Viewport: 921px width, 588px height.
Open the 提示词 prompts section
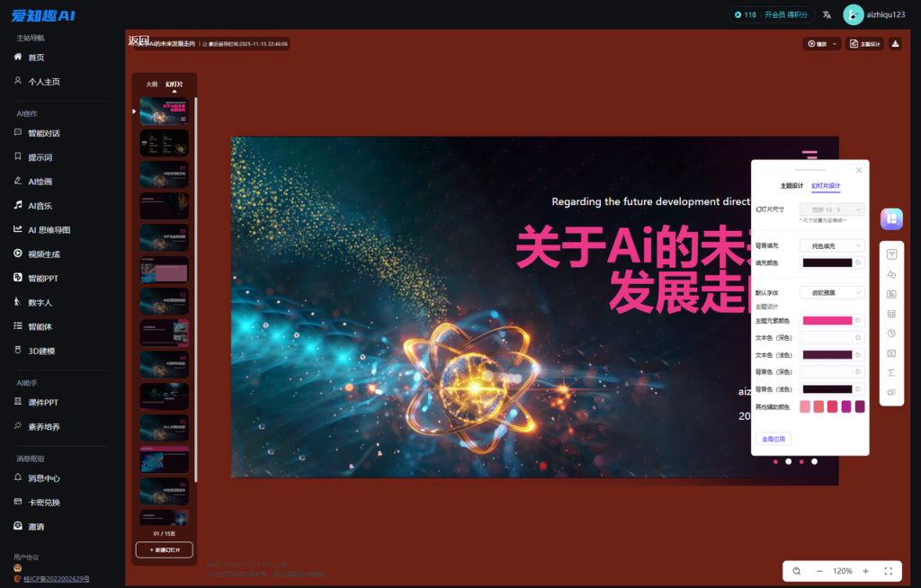[x=40, y=157]
